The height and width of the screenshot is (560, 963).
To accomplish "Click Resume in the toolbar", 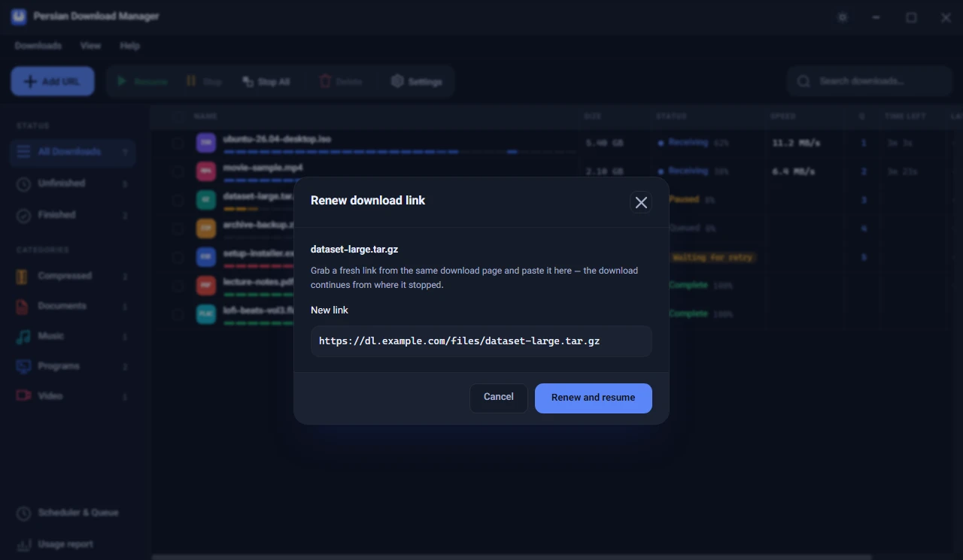I will 142,81.
